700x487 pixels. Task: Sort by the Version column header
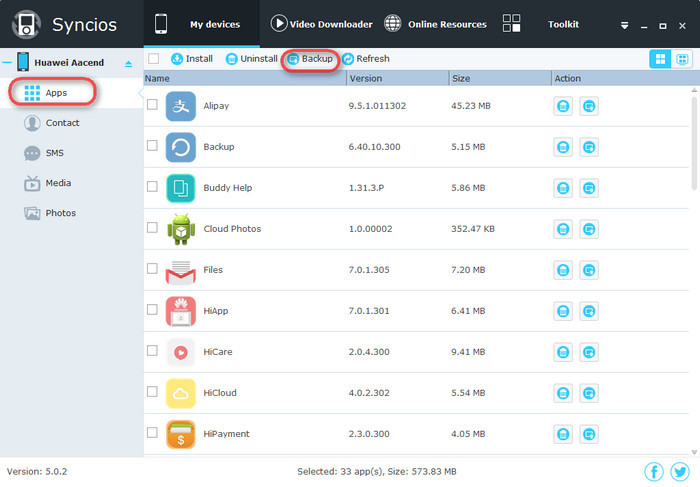(398, 78)
